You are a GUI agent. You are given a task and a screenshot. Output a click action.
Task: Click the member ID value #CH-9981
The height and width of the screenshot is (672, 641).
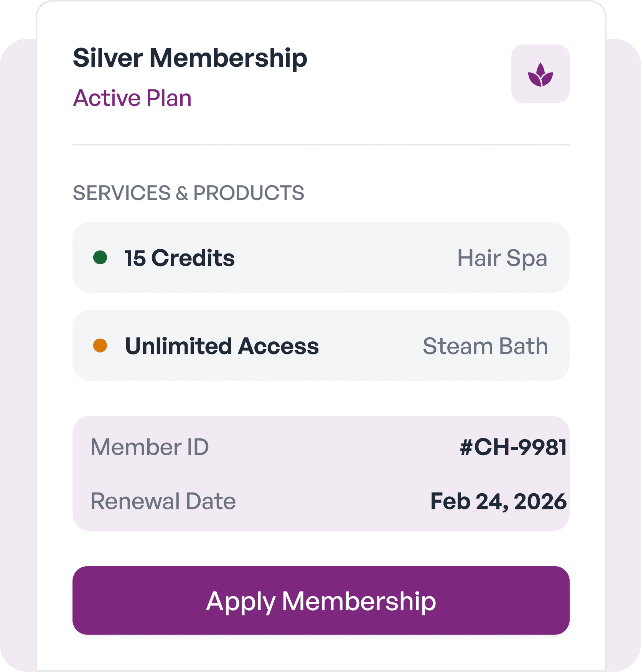pyautogui.click(x=513, y=447)
